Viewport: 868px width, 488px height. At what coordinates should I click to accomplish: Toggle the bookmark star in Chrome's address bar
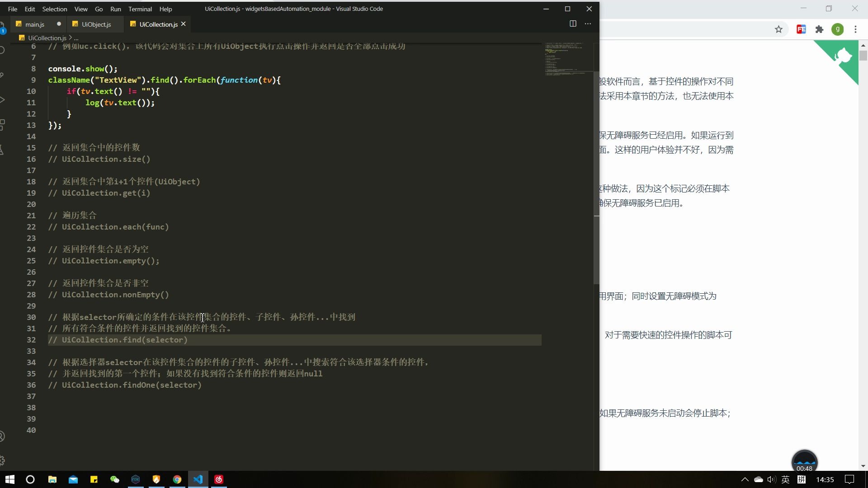(x=779, y=28)
